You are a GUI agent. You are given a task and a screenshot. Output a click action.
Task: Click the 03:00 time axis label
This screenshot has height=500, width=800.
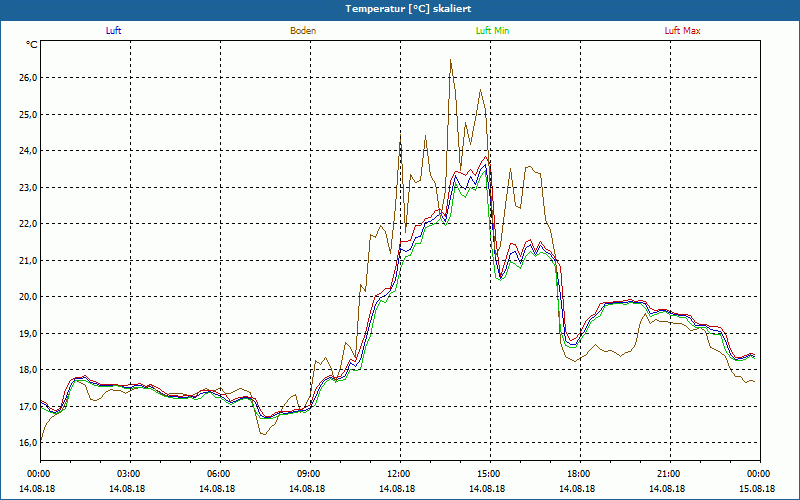[x=130, y=474]
